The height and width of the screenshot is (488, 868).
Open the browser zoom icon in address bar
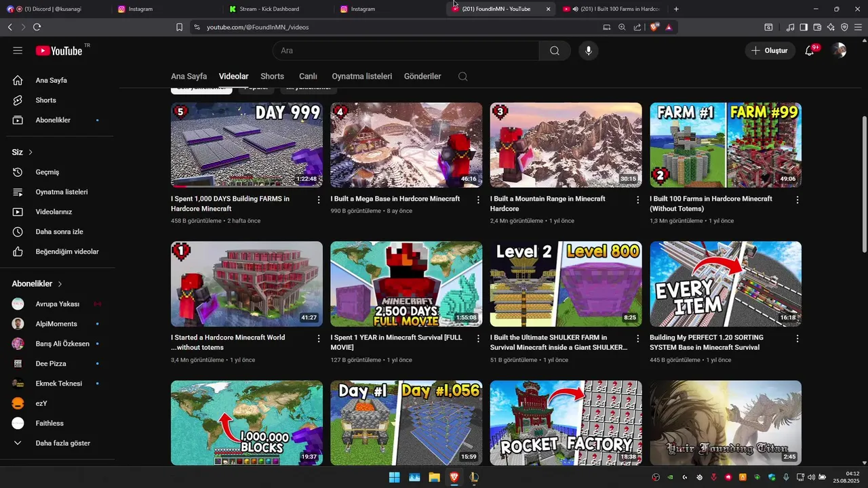(622, 27)
